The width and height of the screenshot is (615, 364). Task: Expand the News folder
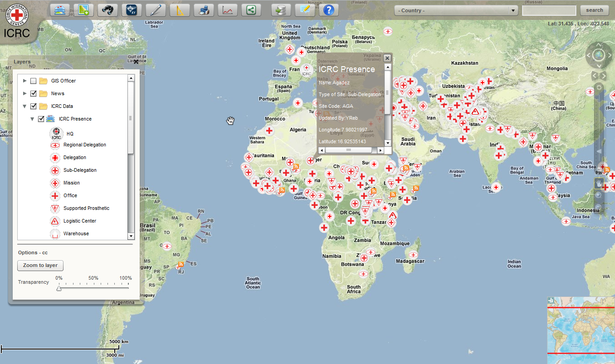coord(24,93)
